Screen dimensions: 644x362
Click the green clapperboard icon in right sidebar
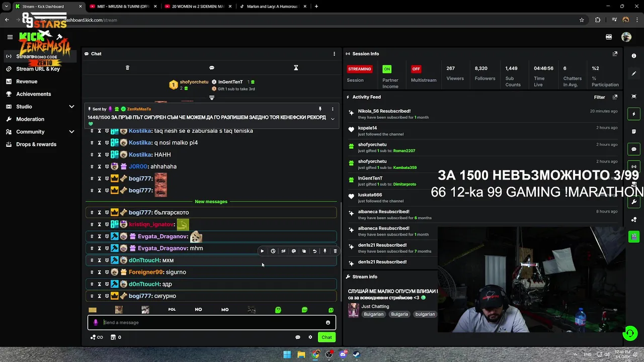coord(634,237)
